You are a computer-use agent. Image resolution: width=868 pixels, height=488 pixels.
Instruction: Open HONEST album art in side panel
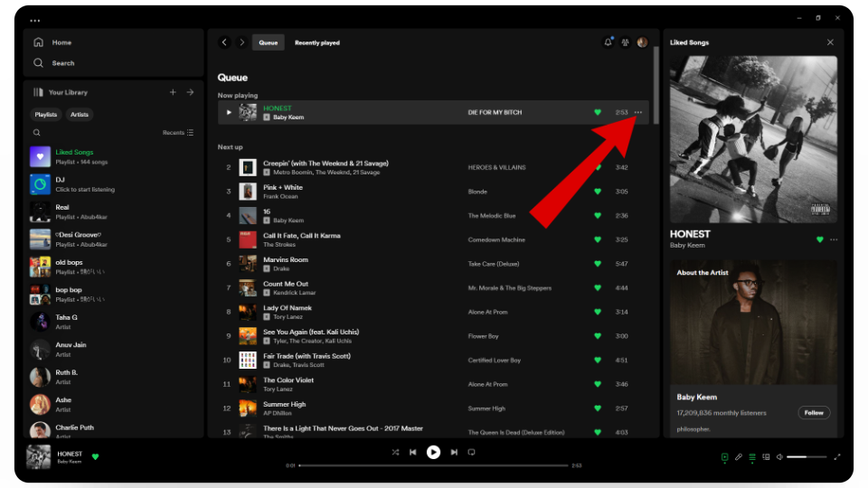[x=753, y=139]
